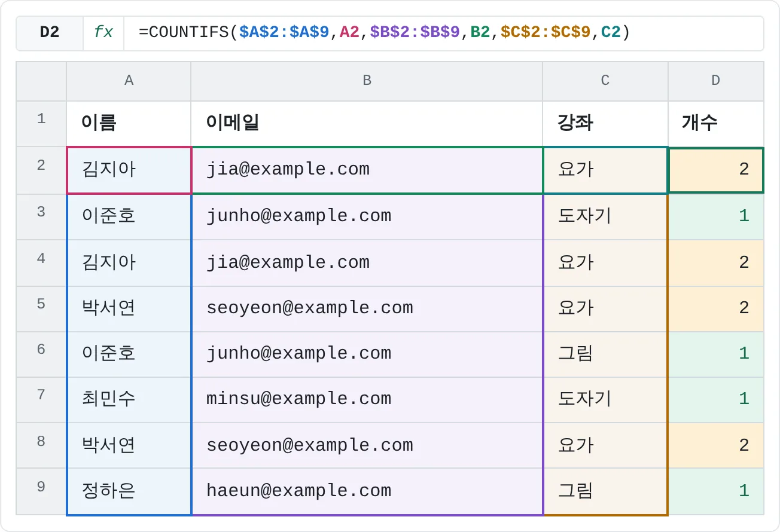
Task: Click the fx function icon
Action: (x=103, y=33)
